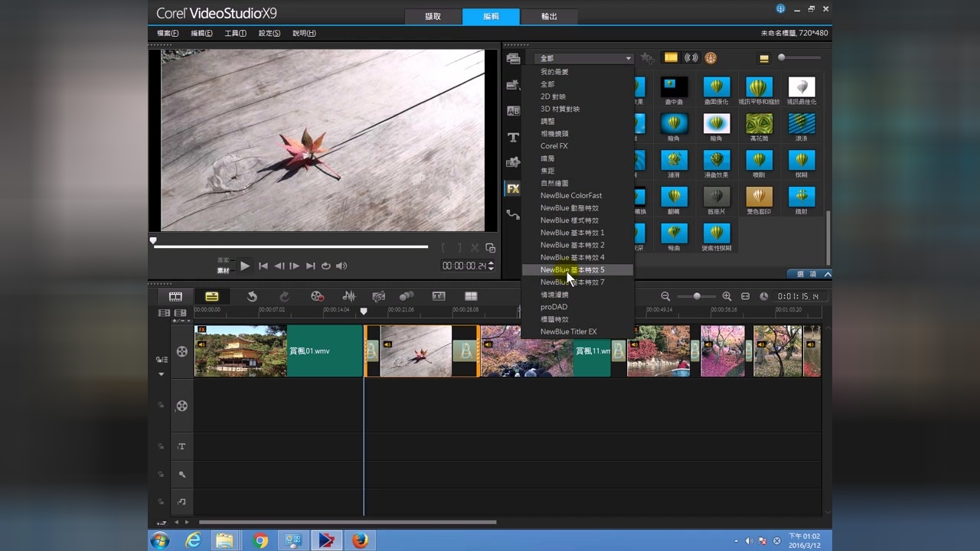Toggle ripple editing lock icon on video track

(x=161, y=359)
